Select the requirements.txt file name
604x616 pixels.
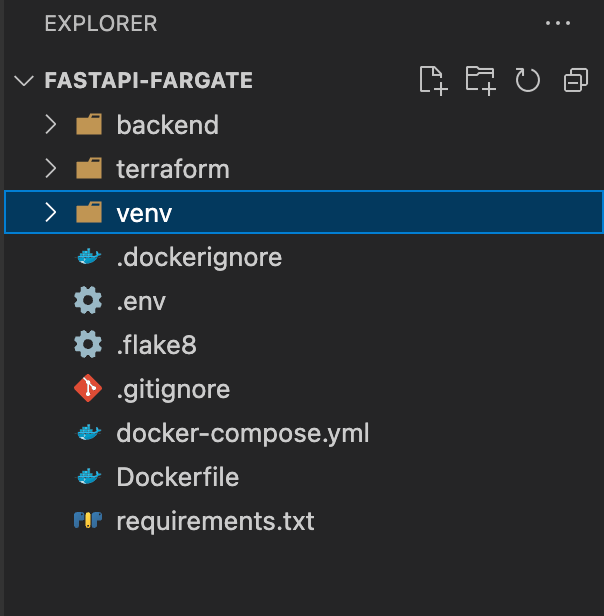coord(215,521)
